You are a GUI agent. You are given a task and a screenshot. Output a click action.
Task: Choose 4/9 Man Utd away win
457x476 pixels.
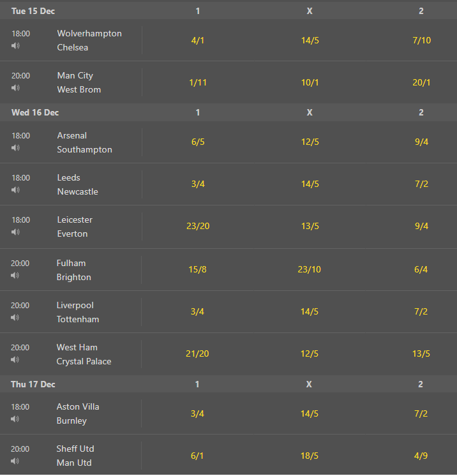point(421,456)
